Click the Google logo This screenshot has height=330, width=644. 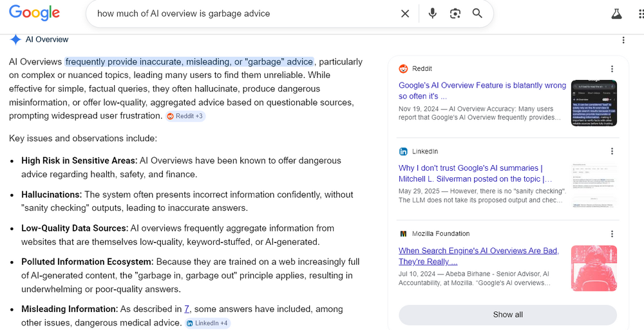coord(35,13)
